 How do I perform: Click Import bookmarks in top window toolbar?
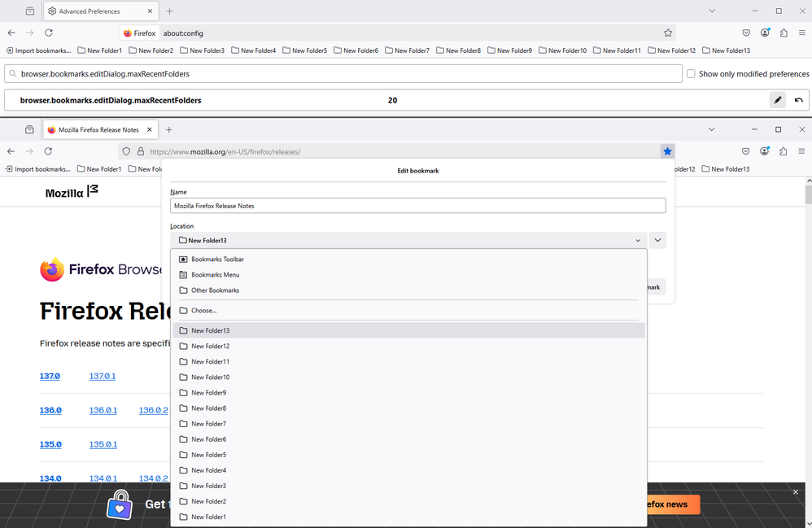tap(38, 50)
